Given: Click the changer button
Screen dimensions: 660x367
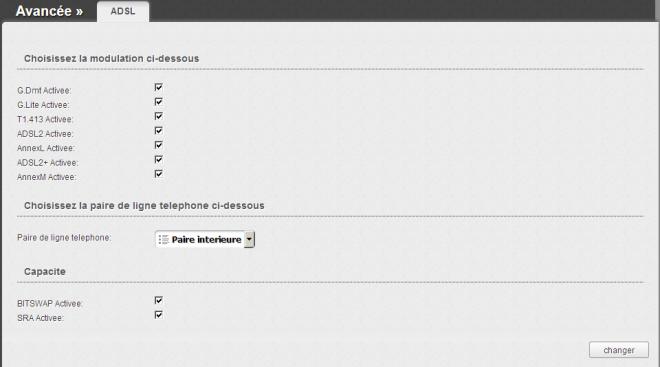Looking at the screenshot, I should pyautogui.click(x=619, y=350).
